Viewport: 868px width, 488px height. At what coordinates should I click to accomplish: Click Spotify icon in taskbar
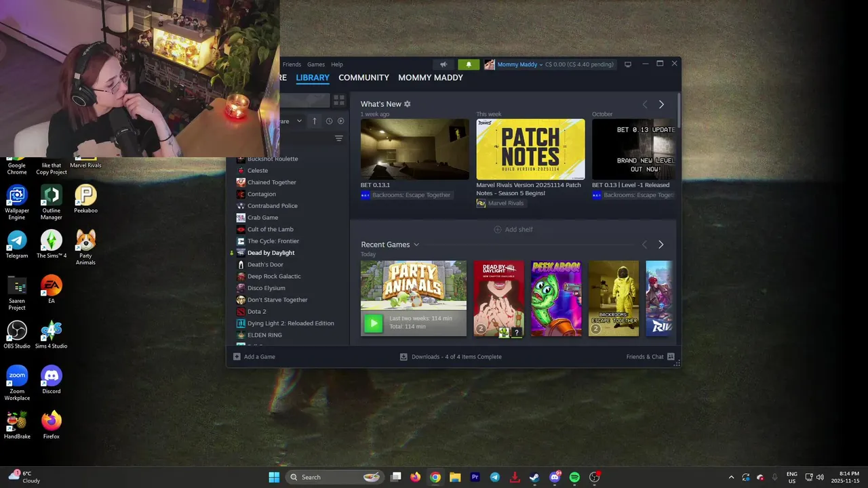(x=574, y=477)
